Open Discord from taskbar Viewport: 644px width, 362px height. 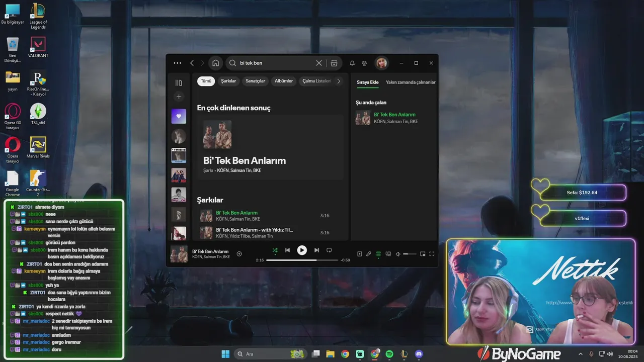click(x=419, y=354)
